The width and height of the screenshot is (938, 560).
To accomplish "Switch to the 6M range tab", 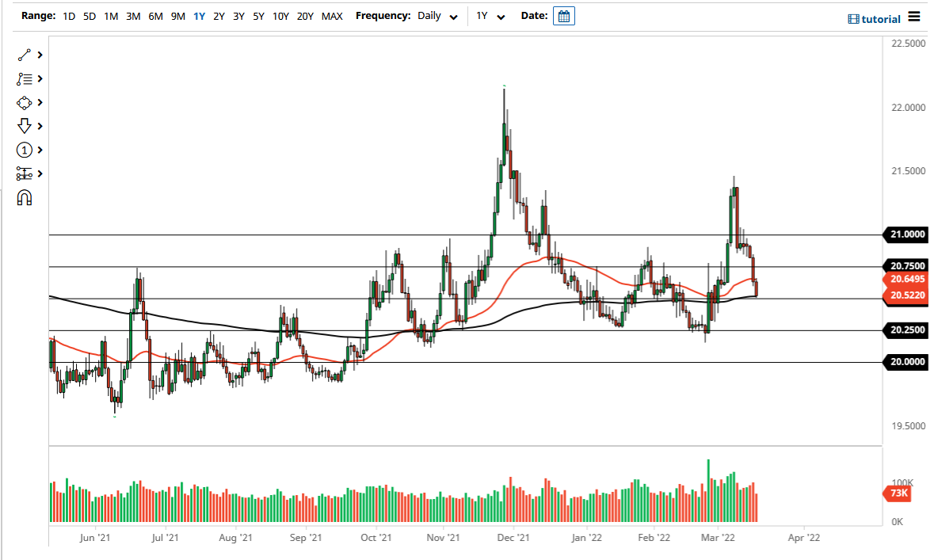I will tap(154, 15).
